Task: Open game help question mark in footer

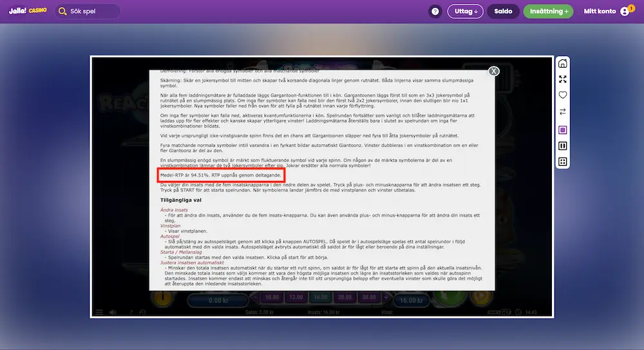Action: coord(131,312)
